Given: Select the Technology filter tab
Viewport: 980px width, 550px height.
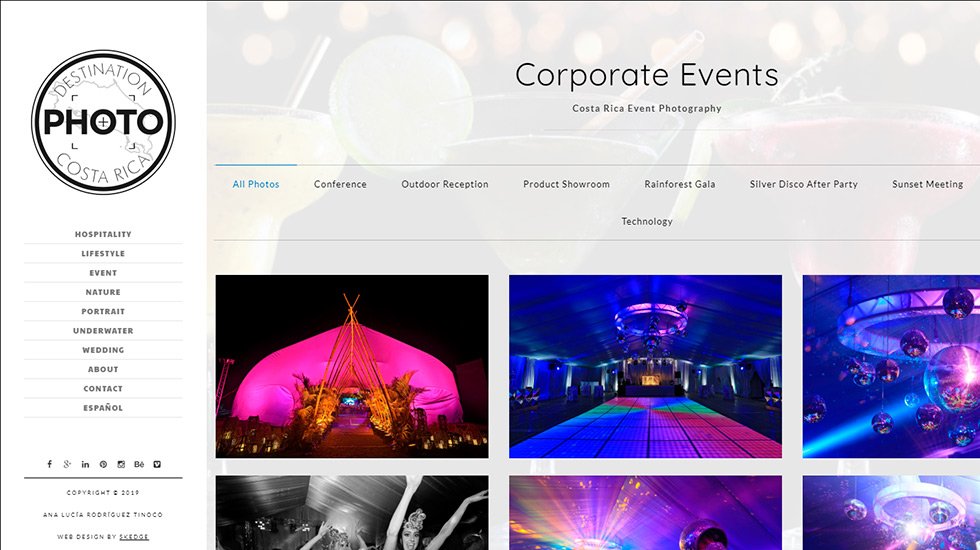Looking at the screenshot, I should [x=647, y=221].
